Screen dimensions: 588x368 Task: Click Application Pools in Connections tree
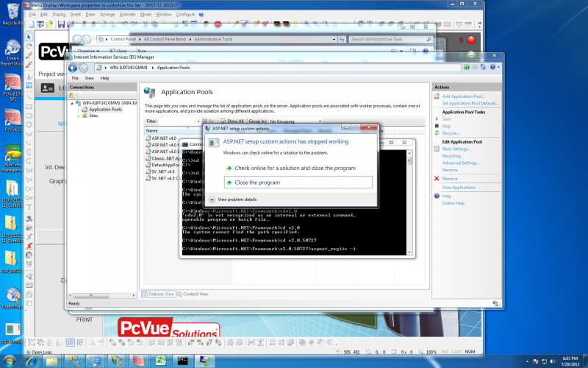click(105, 109)
